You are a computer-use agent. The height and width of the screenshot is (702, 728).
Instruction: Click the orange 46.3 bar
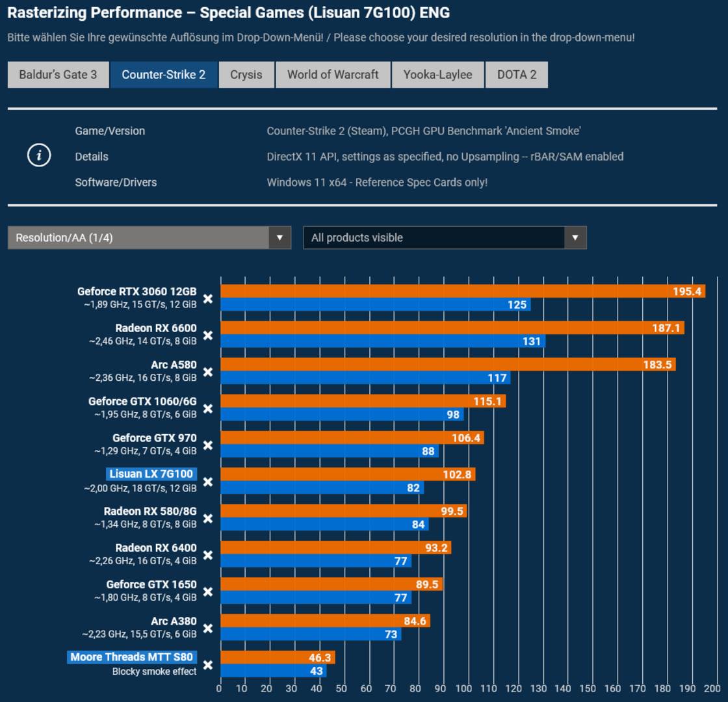(x=278, y=657)
